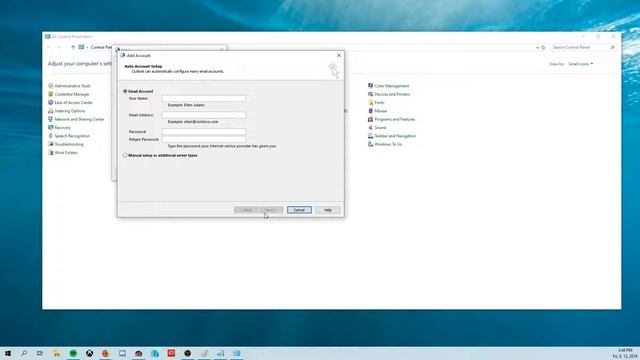Screen dimensions: 640x360
Task: Click the Your Name input field
Action: (x=204, y=98)
